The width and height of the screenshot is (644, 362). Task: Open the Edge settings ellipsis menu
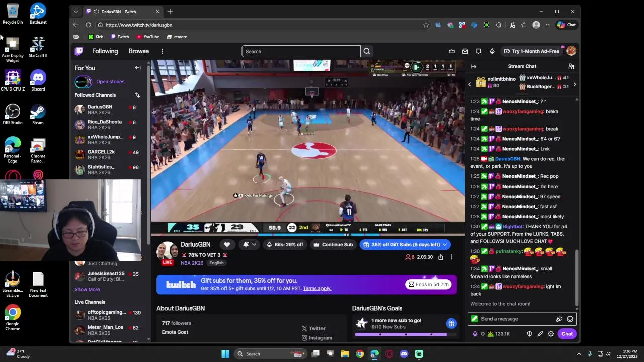pos(548,25)
